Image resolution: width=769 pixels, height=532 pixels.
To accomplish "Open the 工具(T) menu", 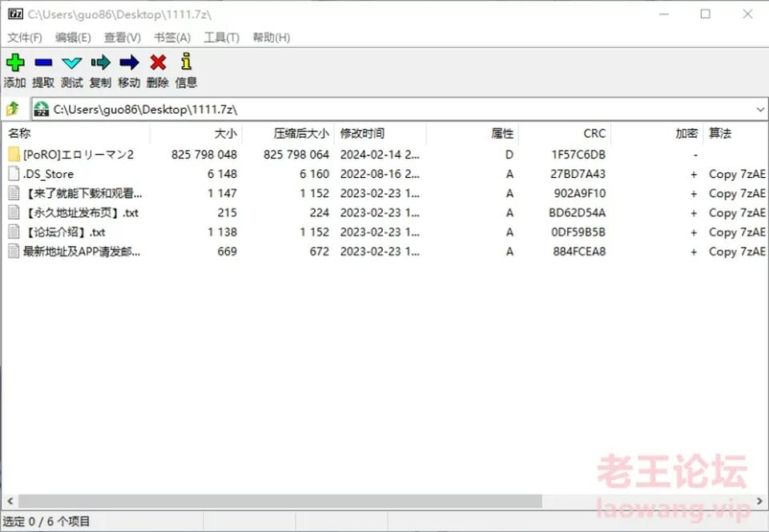I will 222,38.
